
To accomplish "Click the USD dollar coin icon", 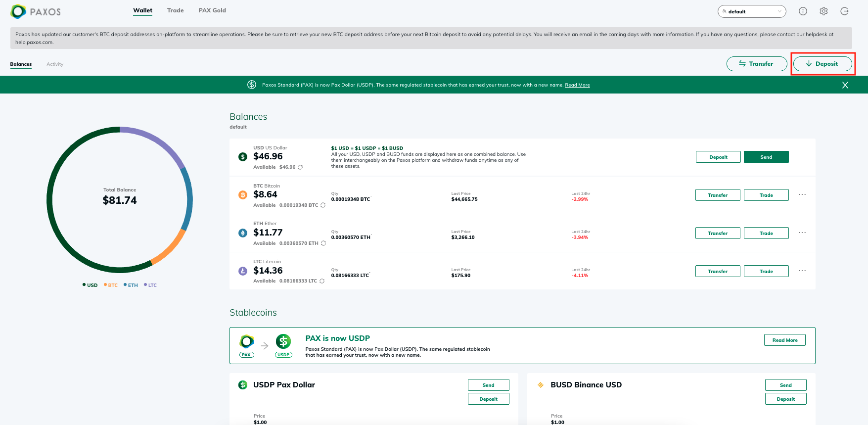I will (x=243, y=157).
